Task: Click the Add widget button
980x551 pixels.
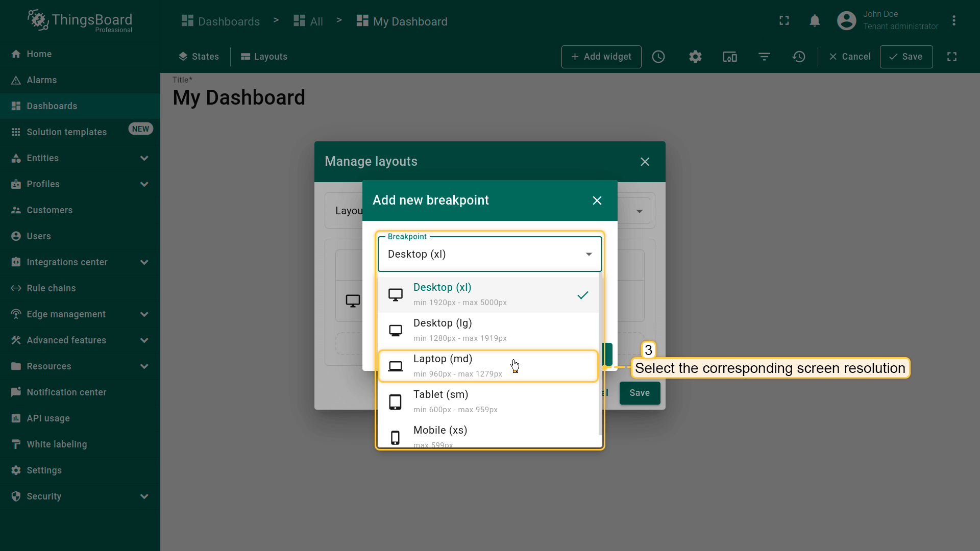Action: (601, 57)
